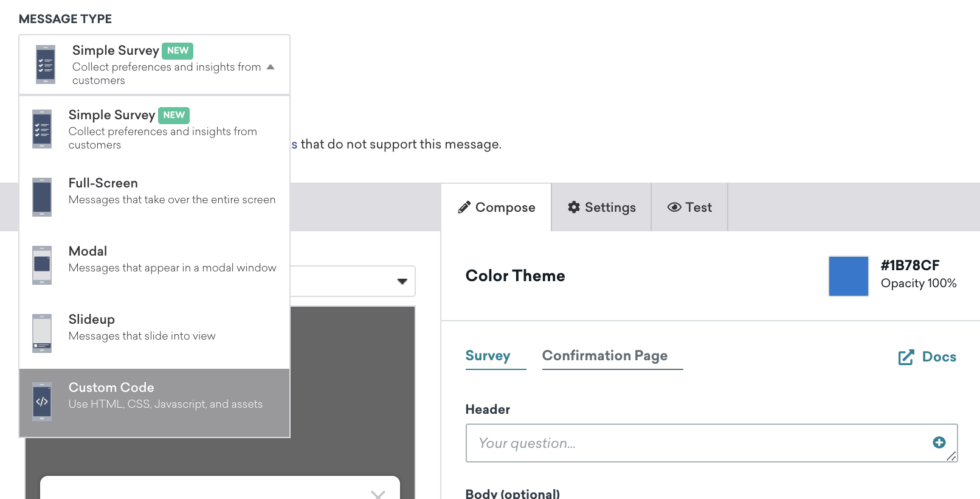Switch to the Confirmation Page tab

[x=604, y=356]
